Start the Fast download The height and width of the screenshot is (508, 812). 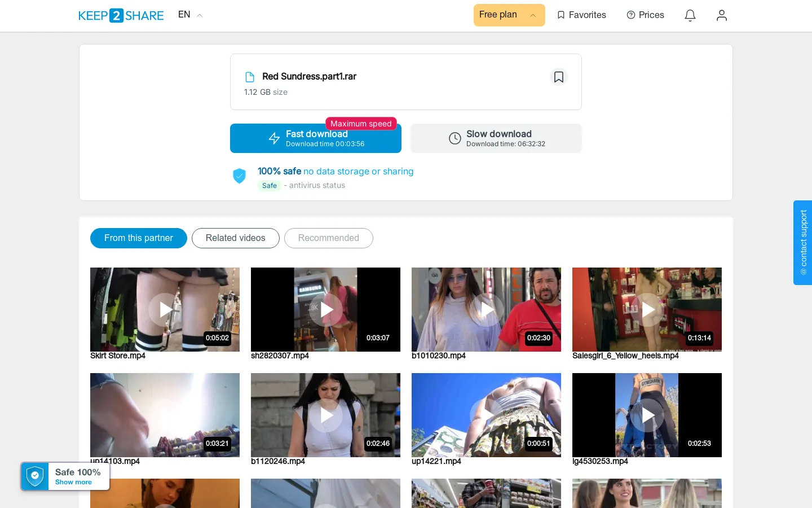pyautogui.click(x=316, y=138)
